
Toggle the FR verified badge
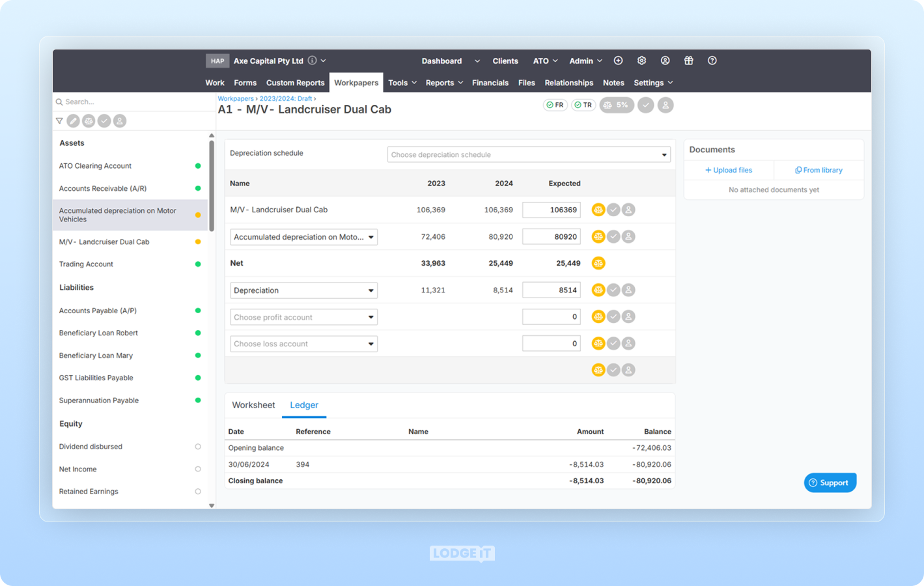click(555, 105)
